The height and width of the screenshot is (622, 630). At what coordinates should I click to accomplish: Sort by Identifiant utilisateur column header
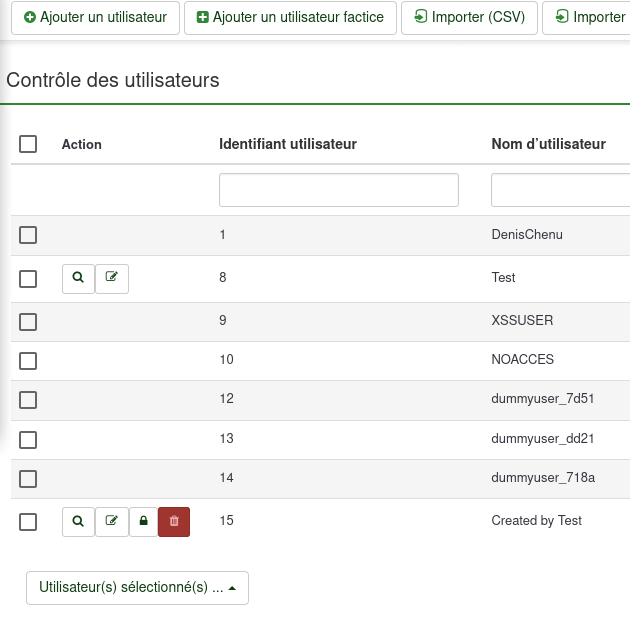[288, 144]
